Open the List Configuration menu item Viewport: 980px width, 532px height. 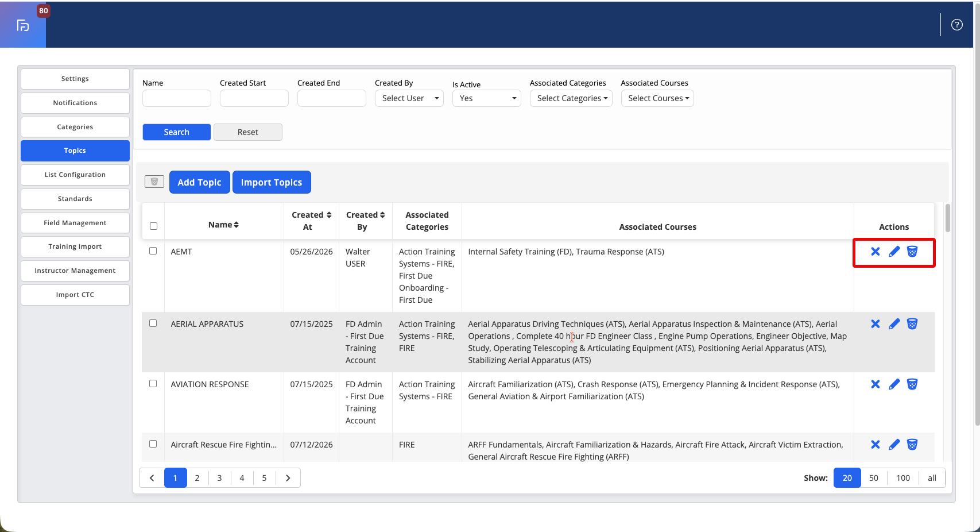tap(75, 175)
